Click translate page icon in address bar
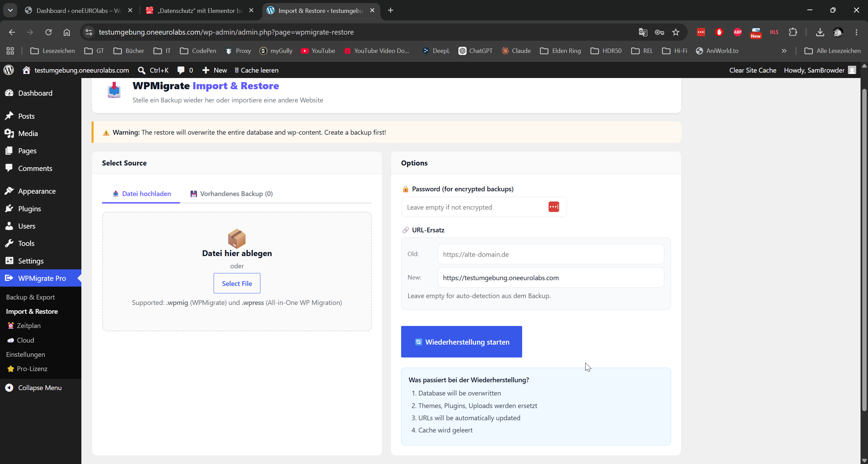The height and width of the screenshot is (464, 868). (643, 32)
